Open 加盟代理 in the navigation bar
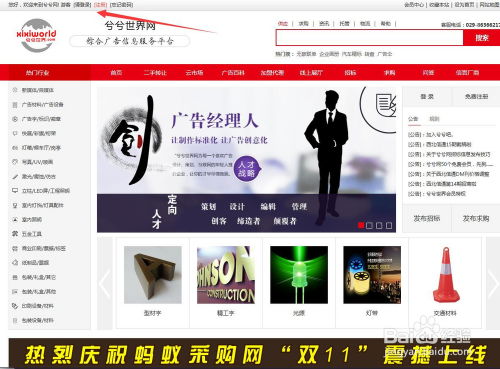 272,73
